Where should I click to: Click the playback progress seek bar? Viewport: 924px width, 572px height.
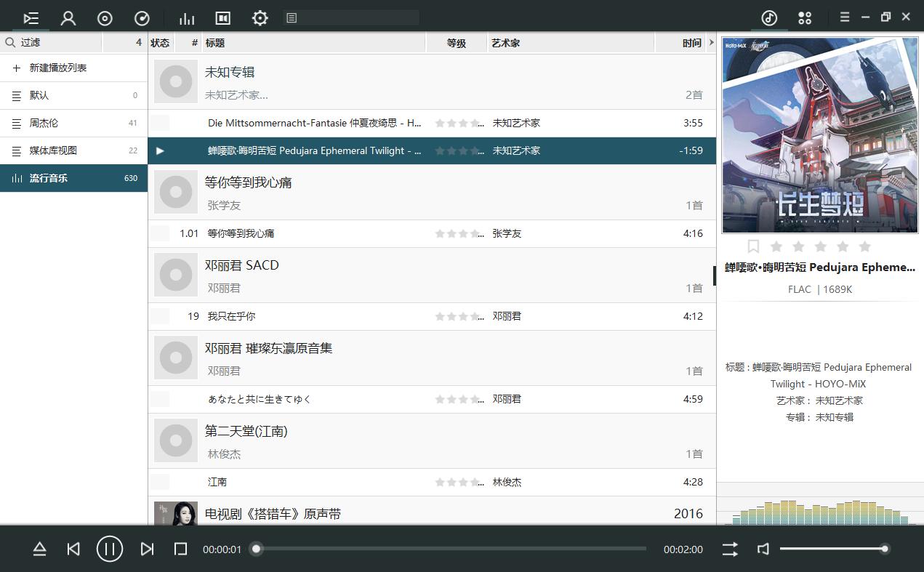tap(451, 549)
